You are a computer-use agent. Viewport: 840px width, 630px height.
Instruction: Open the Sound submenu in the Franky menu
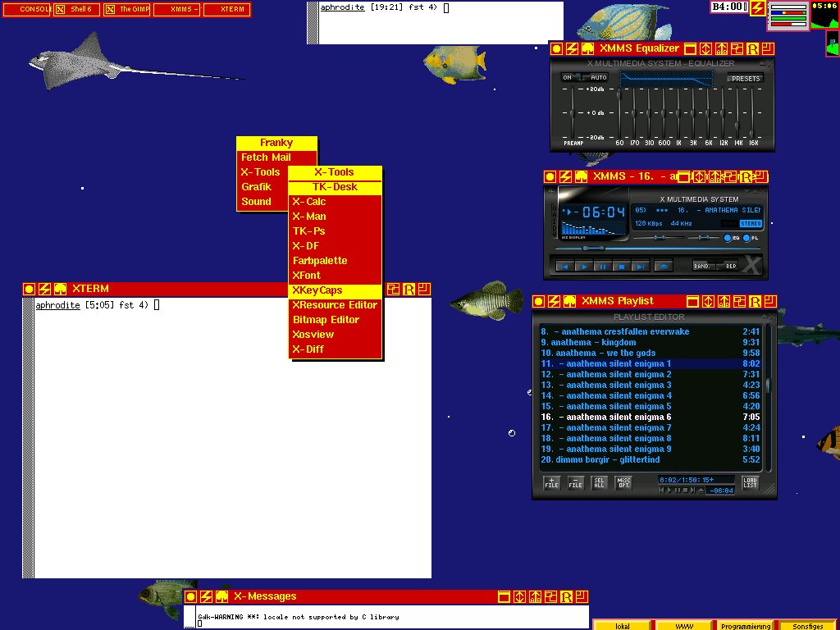(262, 202)
